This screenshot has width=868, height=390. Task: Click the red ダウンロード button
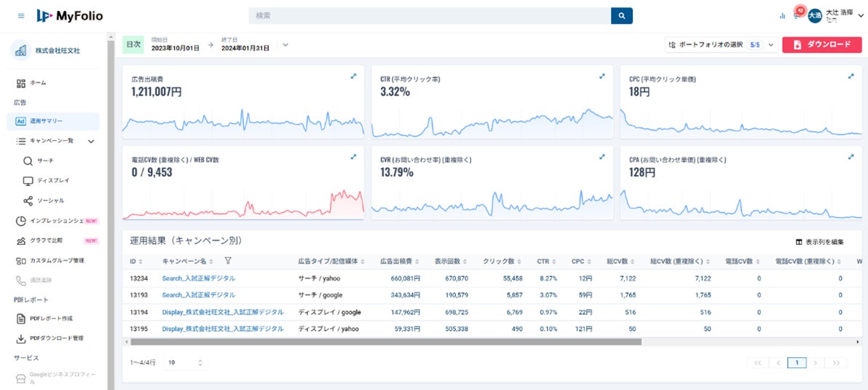click(822, 45)
